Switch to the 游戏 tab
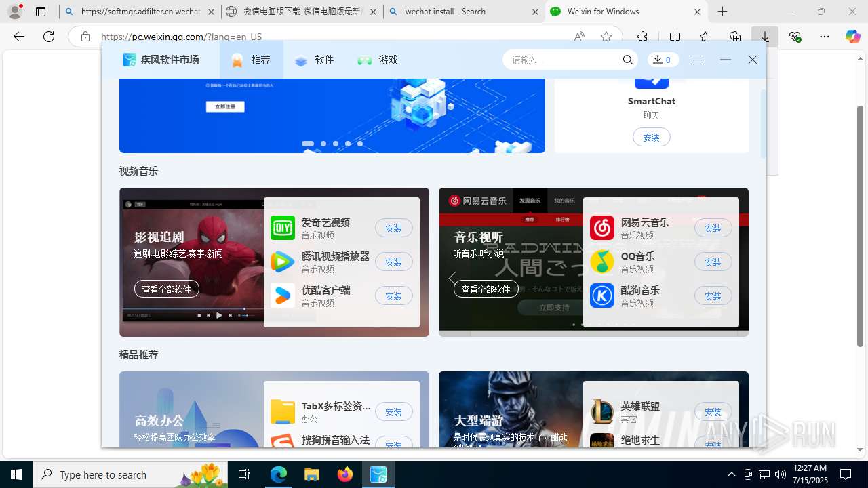 click(378, 60)
